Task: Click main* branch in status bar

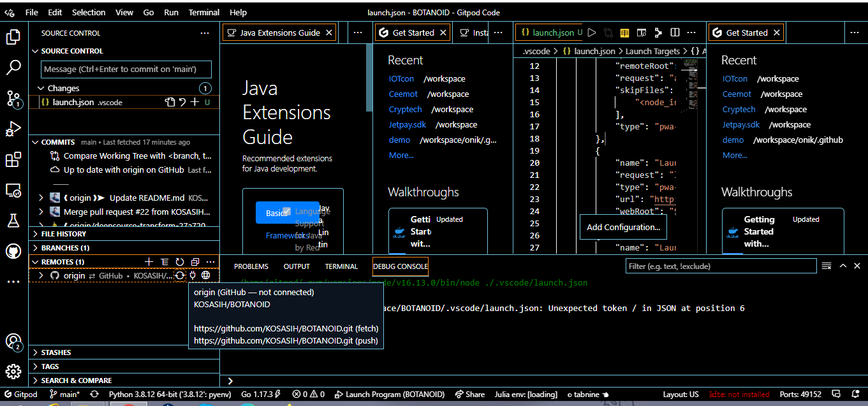Action: coord(65,395)
